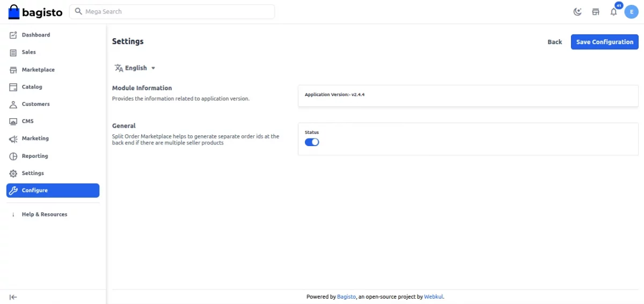Screen dimensions: 644x304
Task: Follow the Webkul footer link
Action: pos(434,296)
